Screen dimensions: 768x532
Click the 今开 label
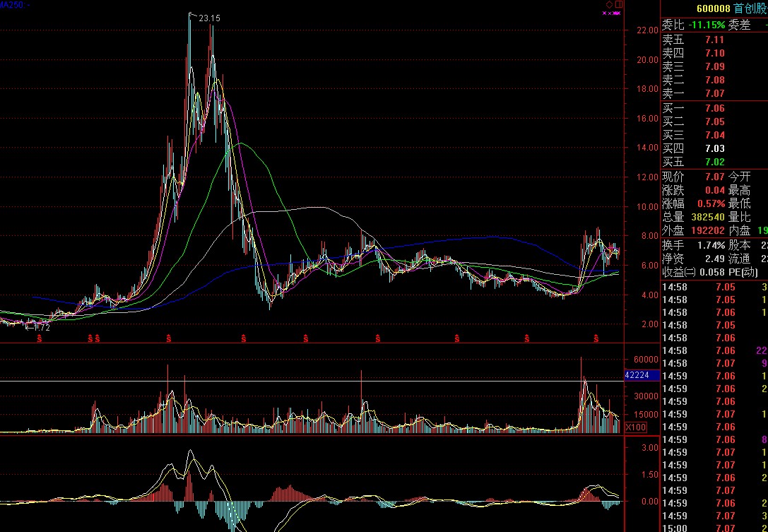click(739, 177)
